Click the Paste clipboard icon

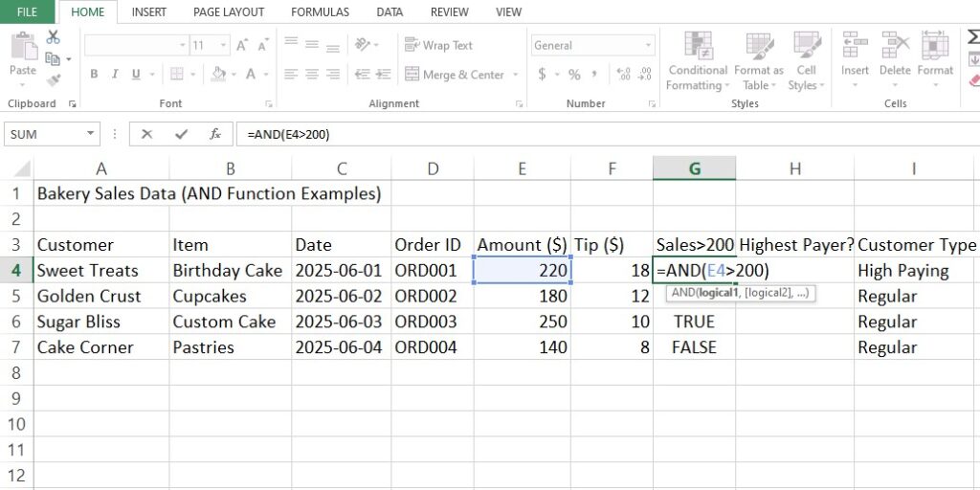pyautogui.click(x=23, y=47)
